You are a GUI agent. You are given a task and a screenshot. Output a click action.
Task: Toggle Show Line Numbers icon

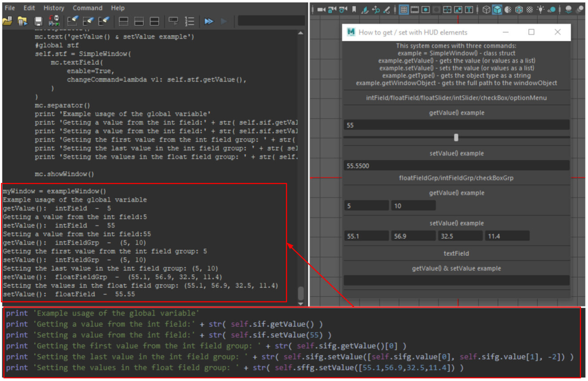click(189, 21)
